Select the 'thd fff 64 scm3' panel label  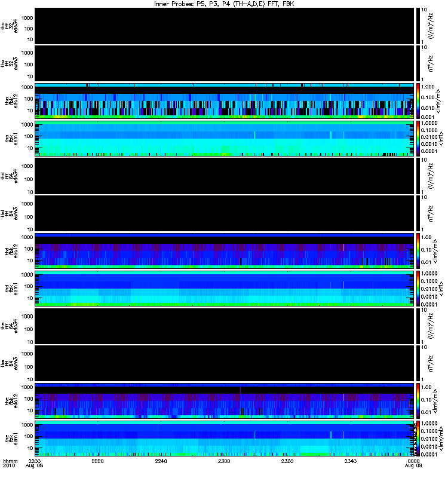(x=10, y=214)
